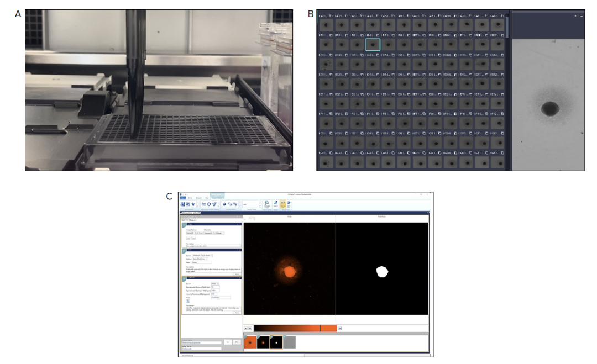Click the copy icon next to the A12 label
The width and height of the screenshot is (597, 364).
[x=502, y=15]
